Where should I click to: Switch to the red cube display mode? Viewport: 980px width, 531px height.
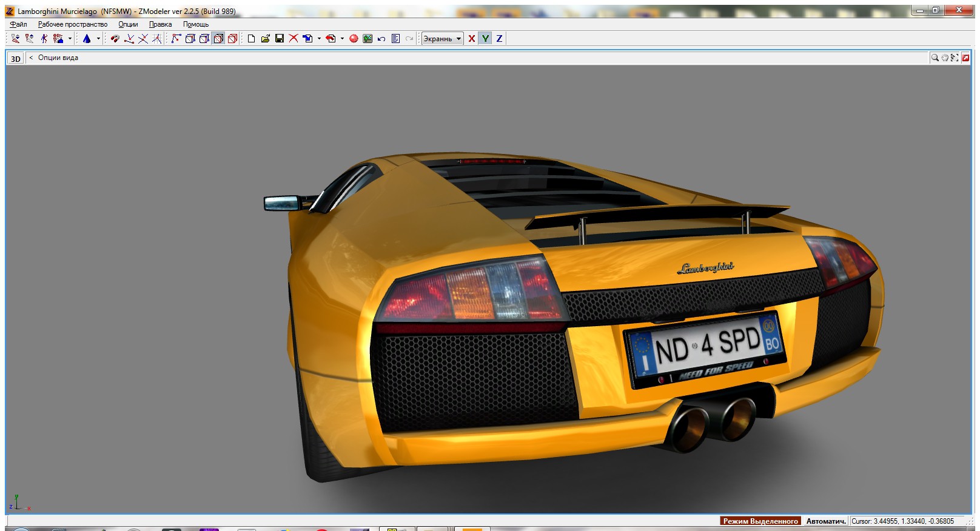click(232, 38)
